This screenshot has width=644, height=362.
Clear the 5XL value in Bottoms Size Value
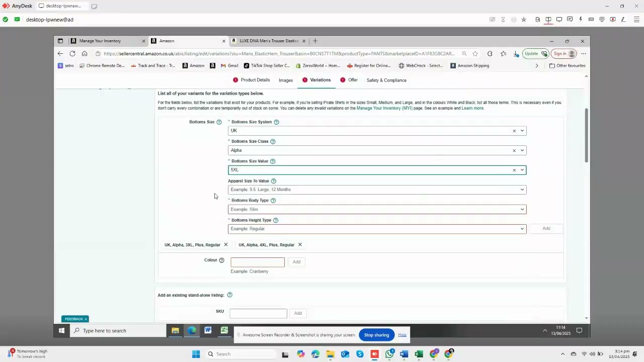(514, 170)
